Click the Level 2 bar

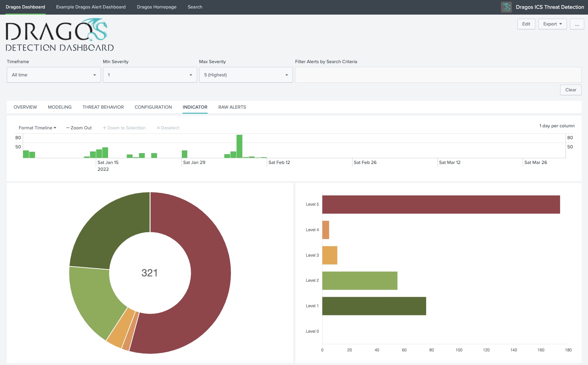click(360, 280)
